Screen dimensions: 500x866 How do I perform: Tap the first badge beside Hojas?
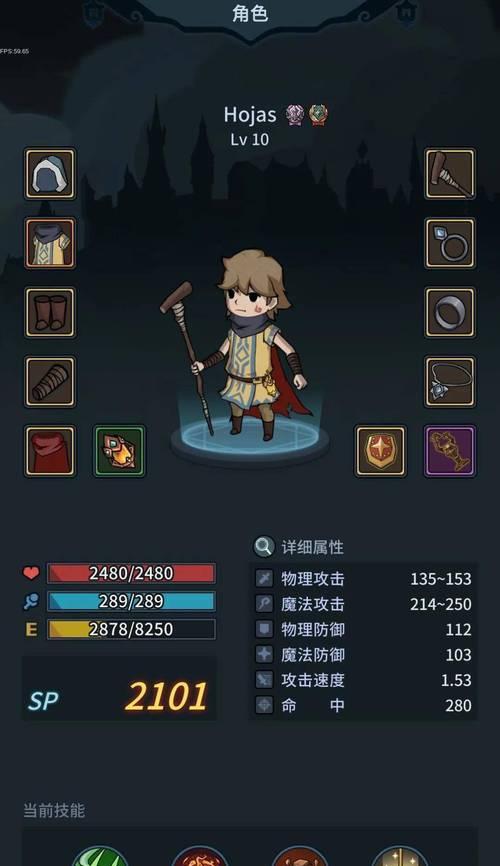295,115
